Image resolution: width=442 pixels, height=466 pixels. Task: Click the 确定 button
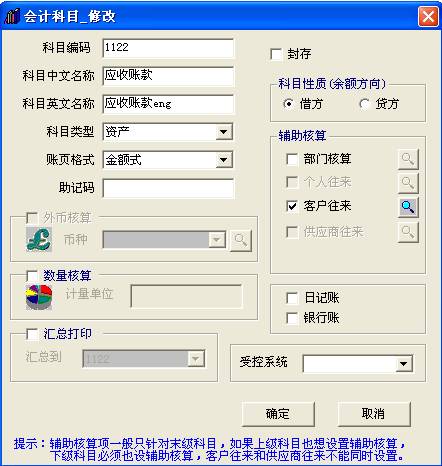(278, 414)
